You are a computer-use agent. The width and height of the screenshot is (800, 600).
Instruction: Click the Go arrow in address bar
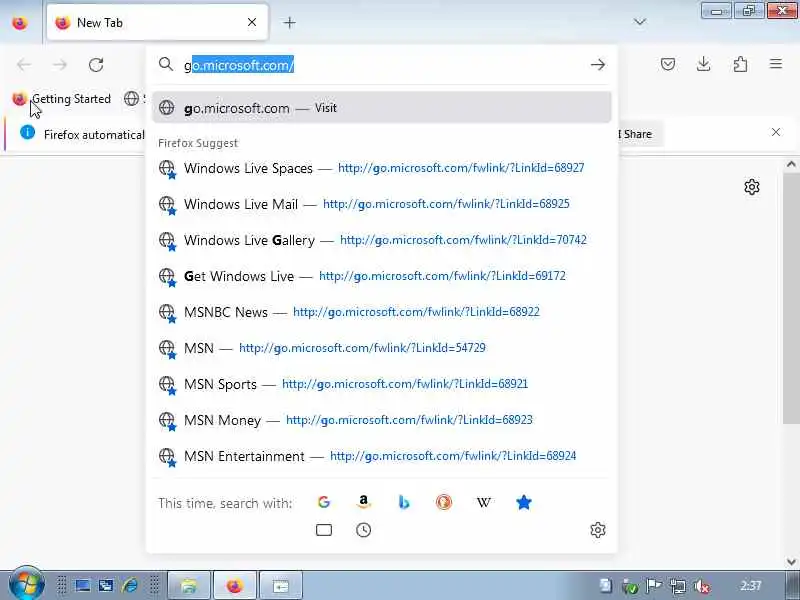[598, 65]
